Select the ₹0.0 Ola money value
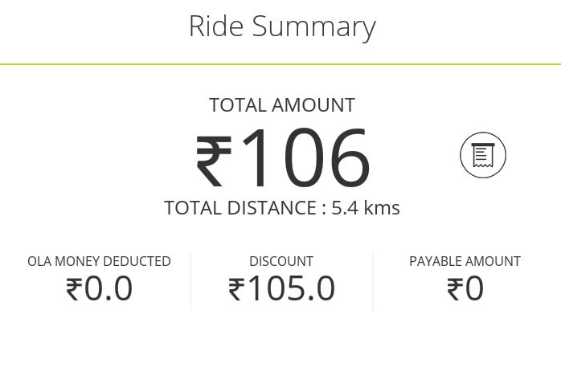 [99, 288]
